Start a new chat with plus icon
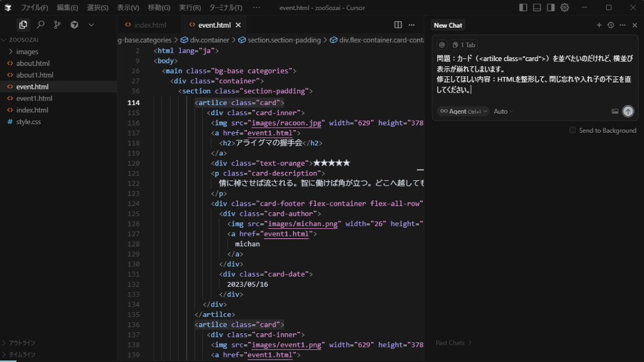 599,25
